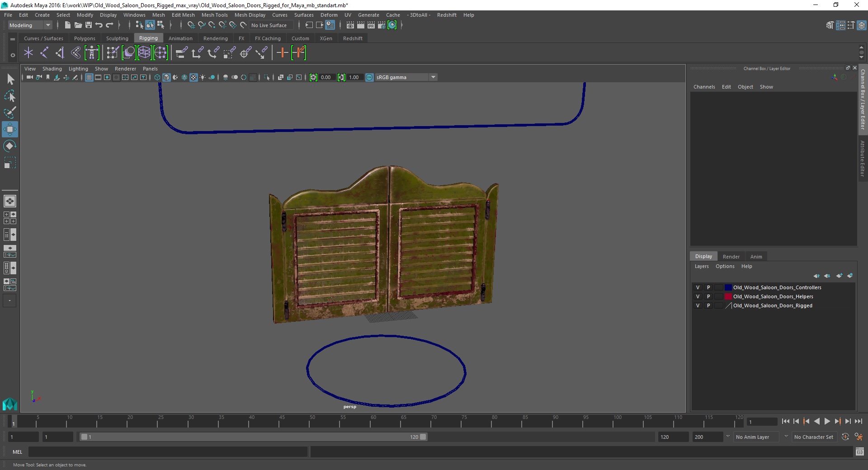Screen dimensions: 868x470
Task: Click the Lattice deformer shelf icon
Action: pos(144,53)
